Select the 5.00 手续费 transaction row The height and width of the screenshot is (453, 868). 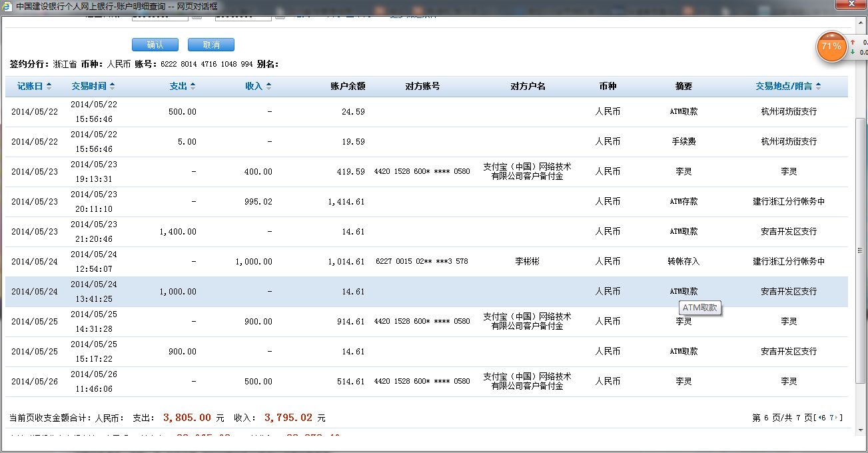426,142
